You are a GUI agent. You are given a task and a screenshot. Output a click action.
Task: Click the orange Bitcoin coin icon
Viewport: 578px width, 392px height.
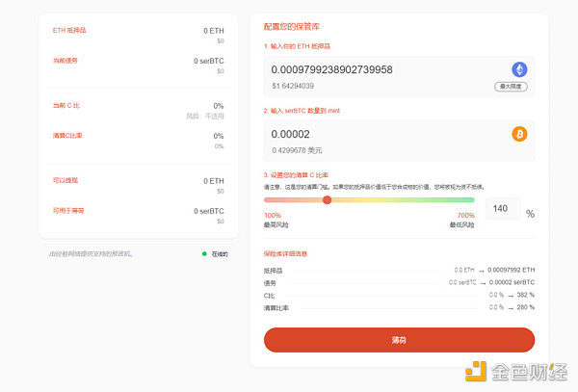[519, 135]
